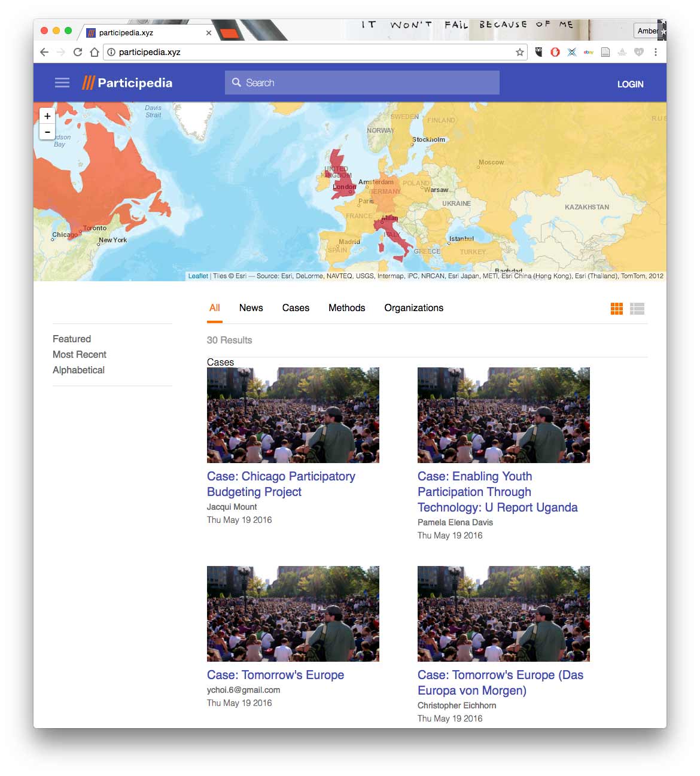Reload the page in browser
Viewport: 700px width, 776px height.
(78, 52)
